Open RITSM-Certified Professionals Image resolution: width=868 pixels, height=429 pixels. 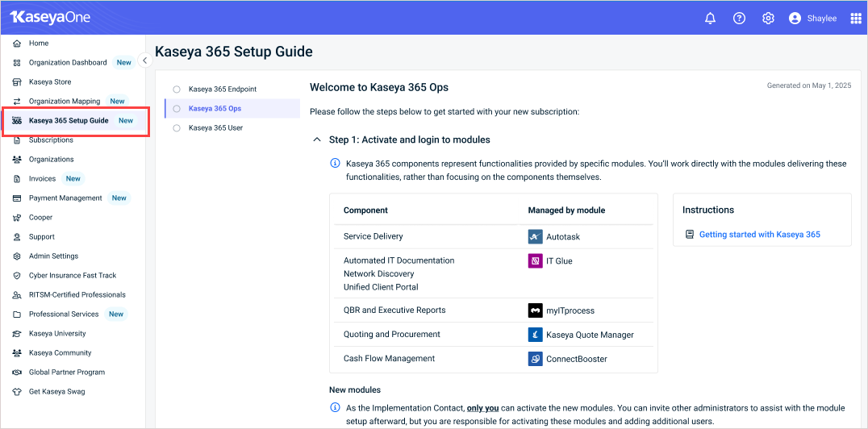77,295
